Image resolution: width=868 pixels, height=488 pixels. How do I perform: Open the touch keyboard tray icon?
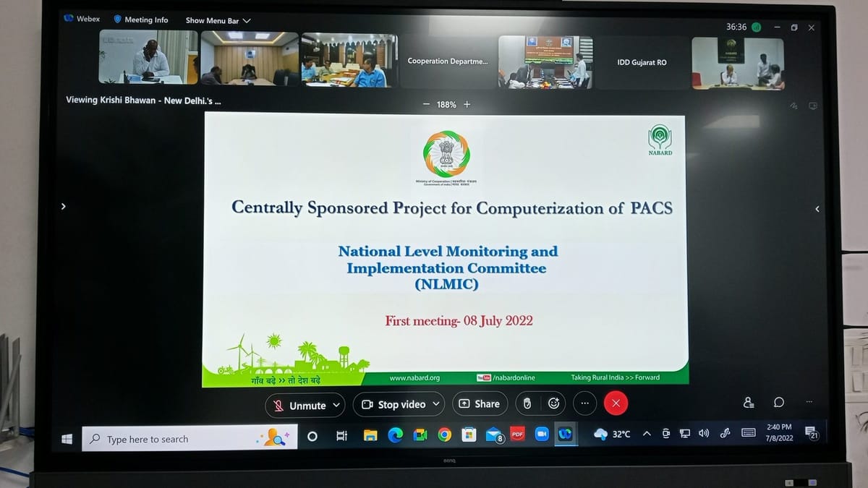pos(749,432)
